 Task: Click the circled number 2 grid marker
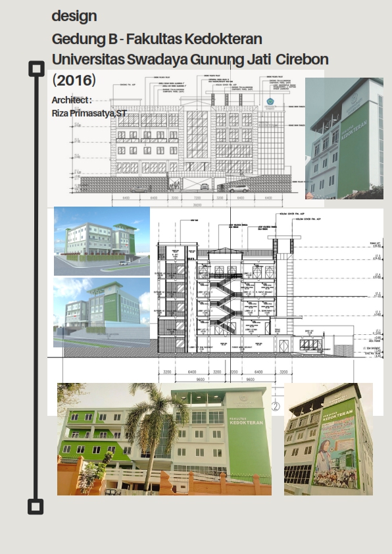pyautogui.click(x=276, y=407)
